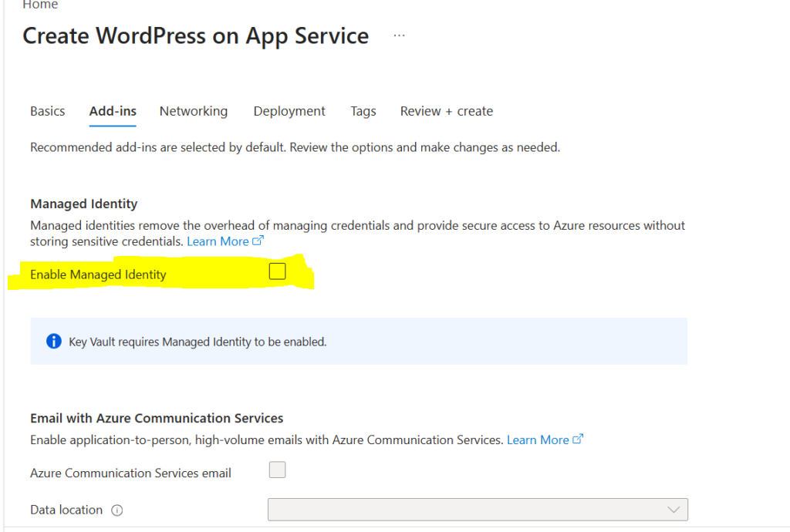
Task: Click Email with Azure Communication Services heading
Action: pos(157,418)
